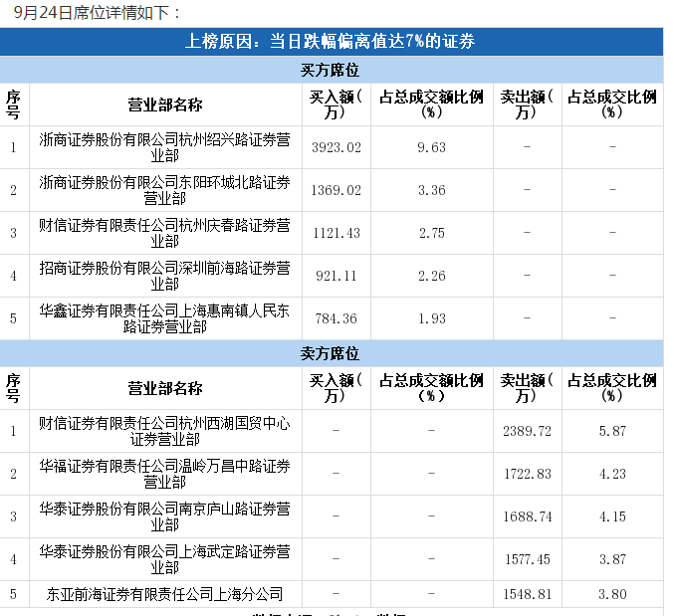This screenshot has height=616, width=674.
Task: Select buy amount value 1121.43
Action: pyautogui.click(x=337, y=233)
